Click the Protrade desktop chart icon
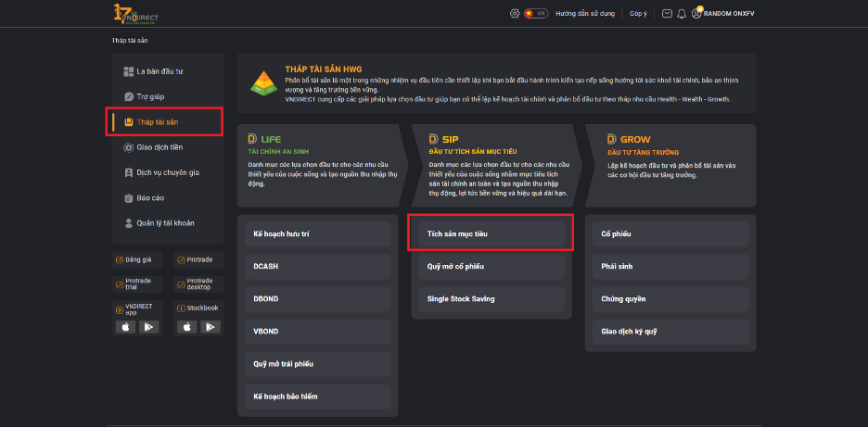Viewport: 868px width, 428px height. click(x=181, y=284)
